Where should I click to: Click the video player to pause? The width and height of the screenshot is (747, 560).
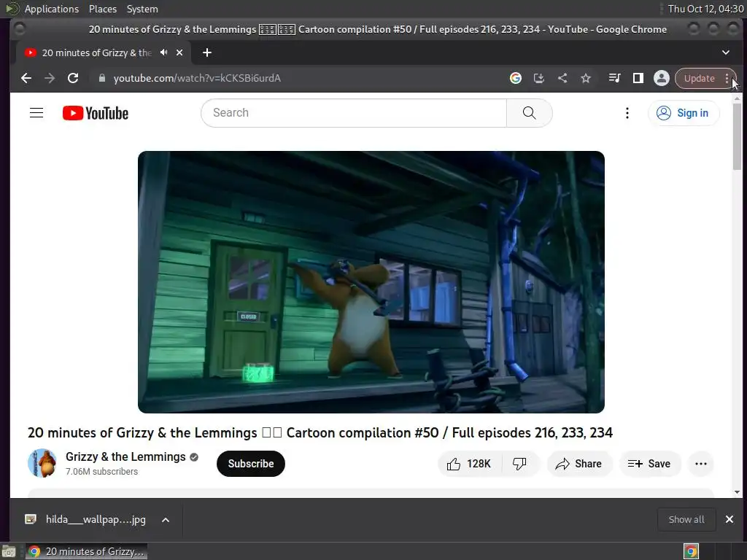tap(371, 282)
